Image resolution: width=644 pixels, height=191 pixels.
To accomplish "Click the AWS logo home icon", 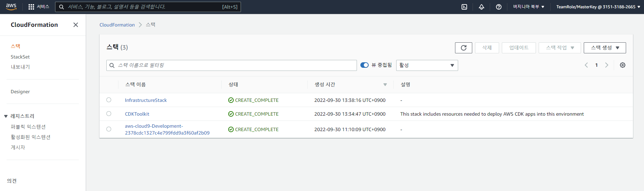I will tap(11, 7).
